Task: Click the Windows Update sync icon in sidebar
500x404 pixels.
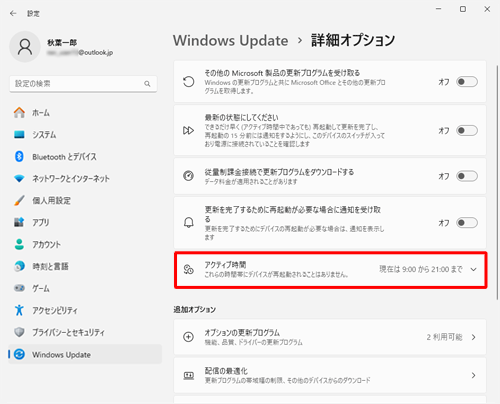Action: (19, 354)
